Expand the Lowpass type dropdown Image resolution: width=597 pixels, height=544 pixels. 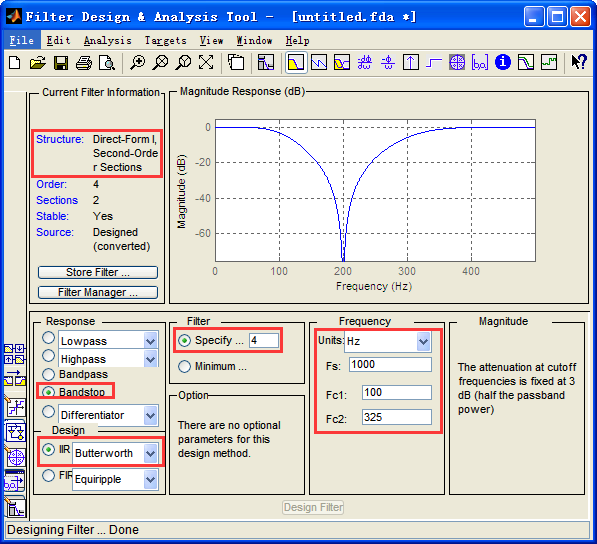click(151, 340)
